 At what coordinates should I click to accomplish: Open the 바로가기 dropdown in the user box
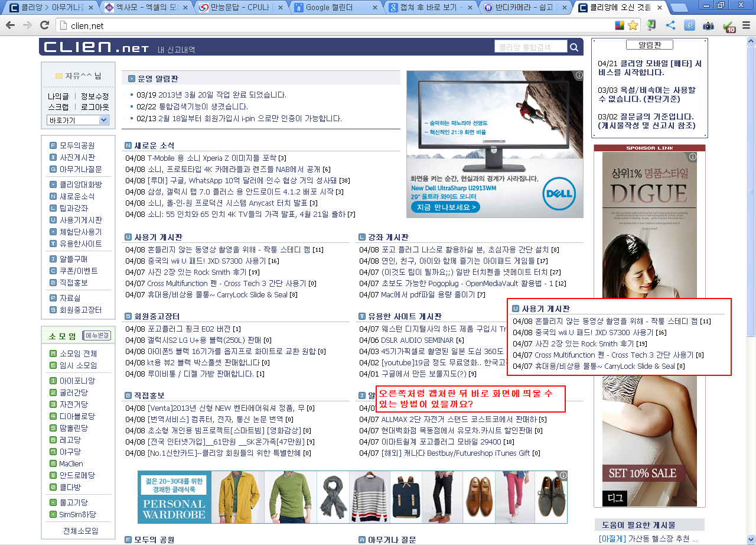click(x=78, y=120)
